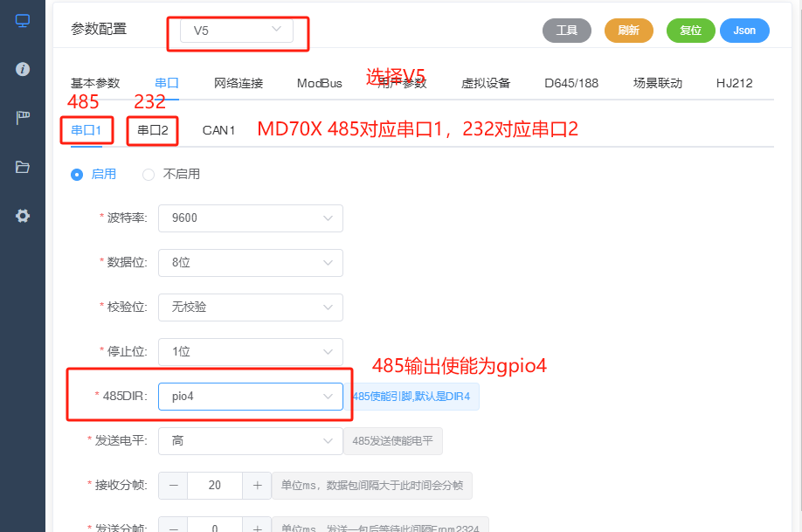Viewport: 802px width, 532px height.
Task: Select the flag icon in the sidebar
Action: click(23, 114)
